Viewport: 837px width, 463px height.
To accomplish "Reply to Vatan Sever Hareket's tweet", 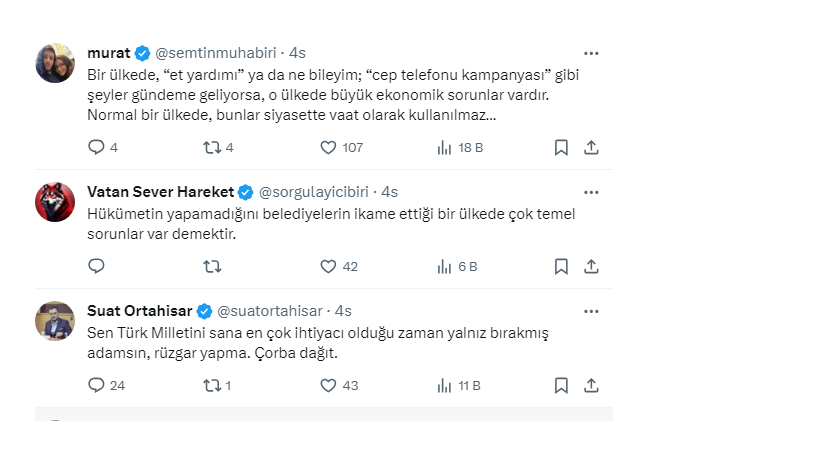I will point(97,266).
